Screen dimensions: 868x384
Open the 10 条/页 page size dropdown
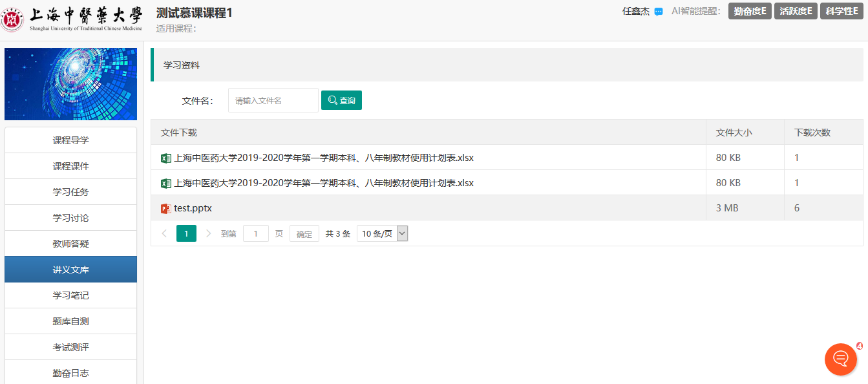coord(383,233)
